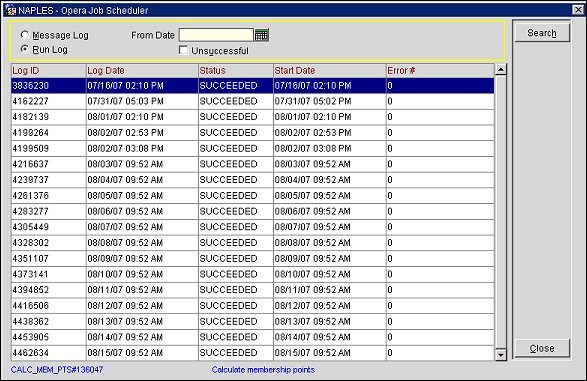Close the Opera Job Scheduler window
The width and height of the screenshot is (587, 381).
tap(578, 10)
